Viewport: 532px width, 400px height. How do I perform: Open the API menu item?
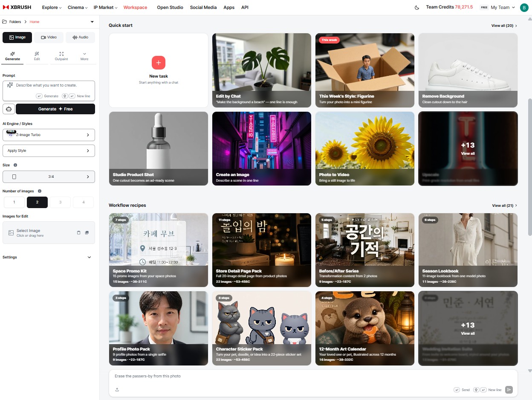pyautogui.click(x=245, y=8)
